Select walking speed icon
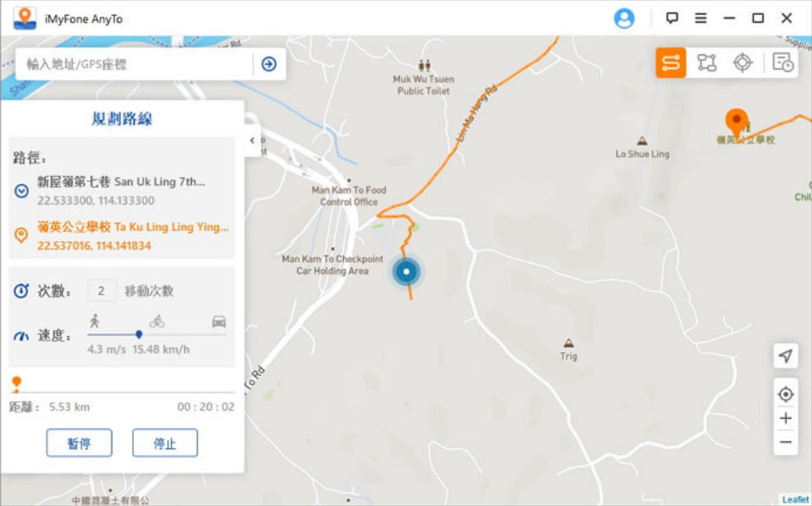812x506 pixels. 94,321
